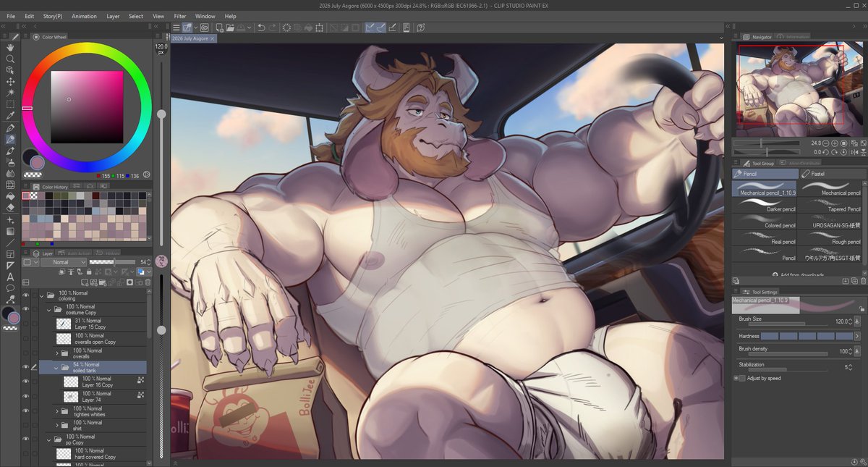This screenshot has width=868, height=467.
Task: Select the Zoom magnifier tool
Action: [x=10, y=59]
